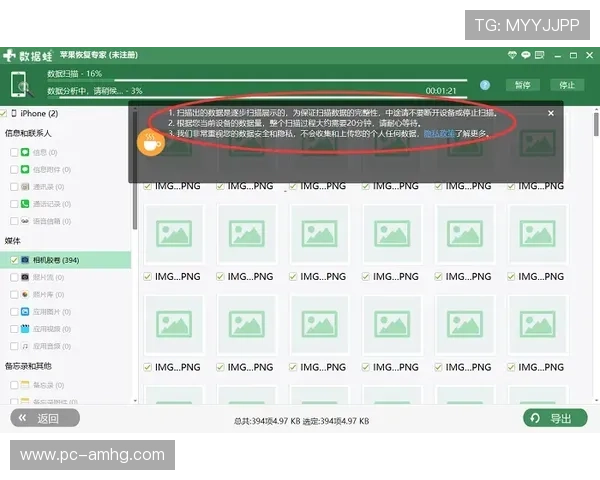Click the blue help question mark icon
The width and height of the screenshot is (600, 480).
click(485, 85)
